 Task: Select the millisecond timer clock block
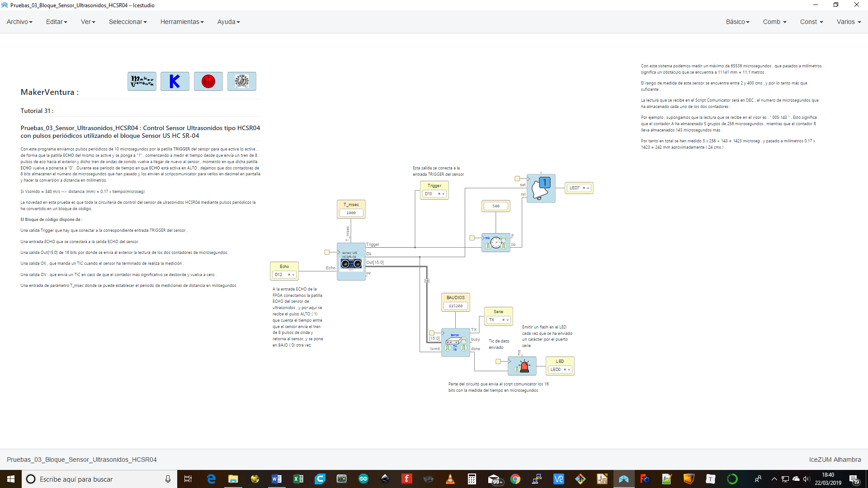click(x=496, y=243)
